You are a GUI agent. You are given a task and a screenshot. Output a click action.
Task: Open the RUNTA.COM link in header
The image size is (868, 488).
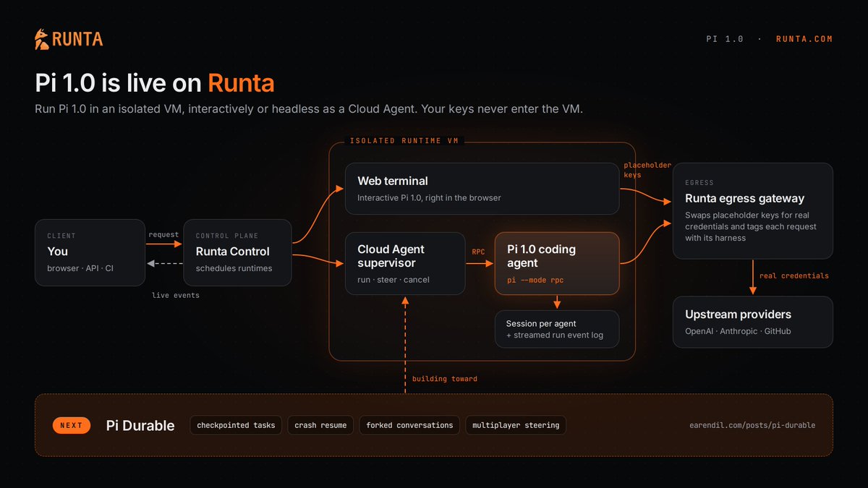[804, 39]
